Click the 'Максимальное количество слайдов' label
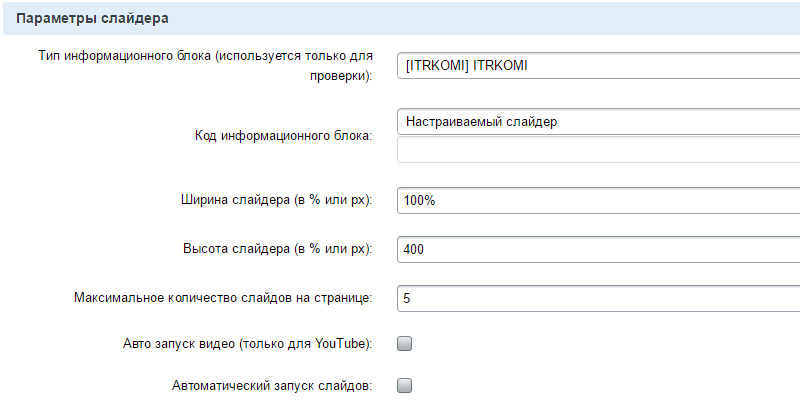 (223, 297)
